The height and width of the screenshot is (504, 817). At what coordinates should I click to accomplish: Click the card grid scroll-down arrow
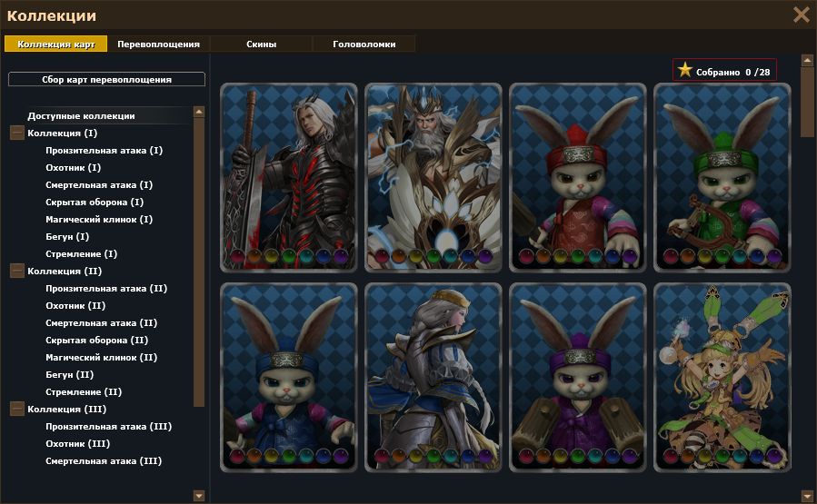click(807, 495)
